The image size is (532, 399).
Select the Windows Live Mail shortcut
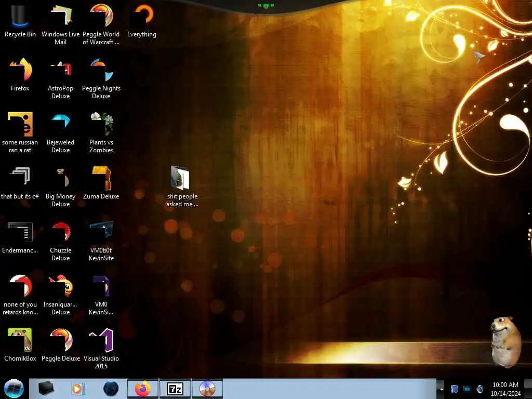[x=60, y=24]
